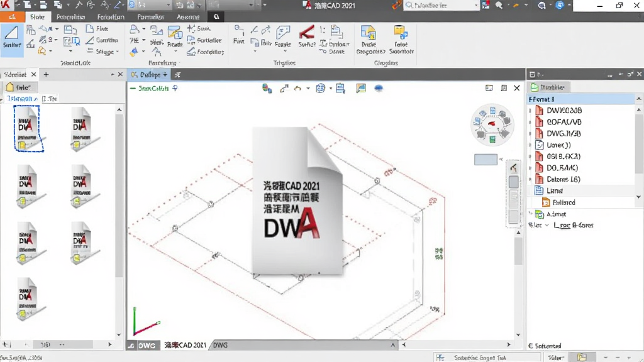Click the Fartteiler tool icon
Screen dimensions: 644x362
tap(204, 40)
